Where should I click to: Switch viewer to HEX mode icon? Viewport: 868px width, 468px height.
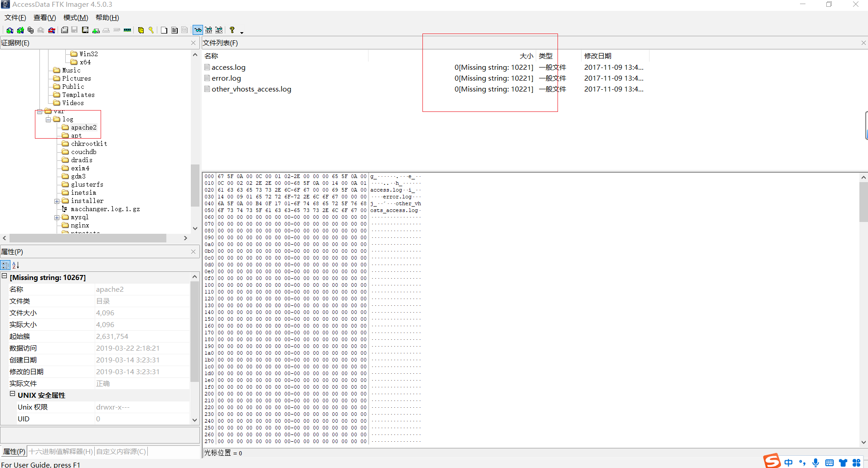[219, 30]
